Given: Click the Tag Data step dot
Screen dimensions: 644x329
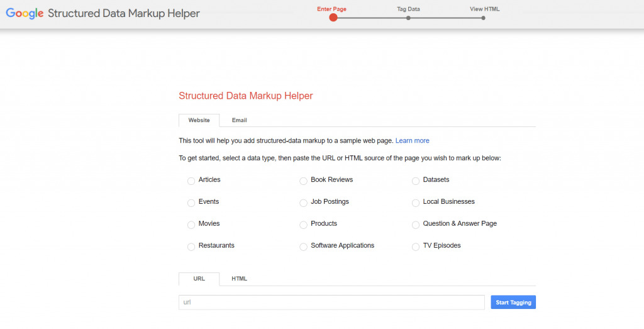Looking at the screenshot, I should coord(408,18).
